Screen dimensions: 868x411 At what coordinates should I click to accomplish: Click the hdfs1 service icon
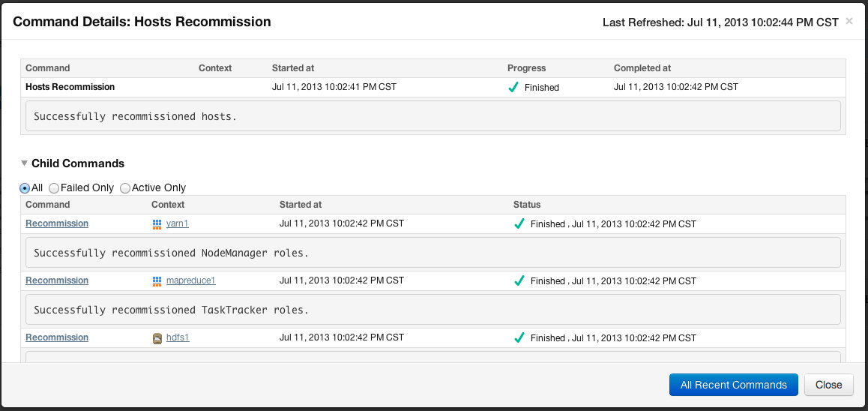(157, 338)
